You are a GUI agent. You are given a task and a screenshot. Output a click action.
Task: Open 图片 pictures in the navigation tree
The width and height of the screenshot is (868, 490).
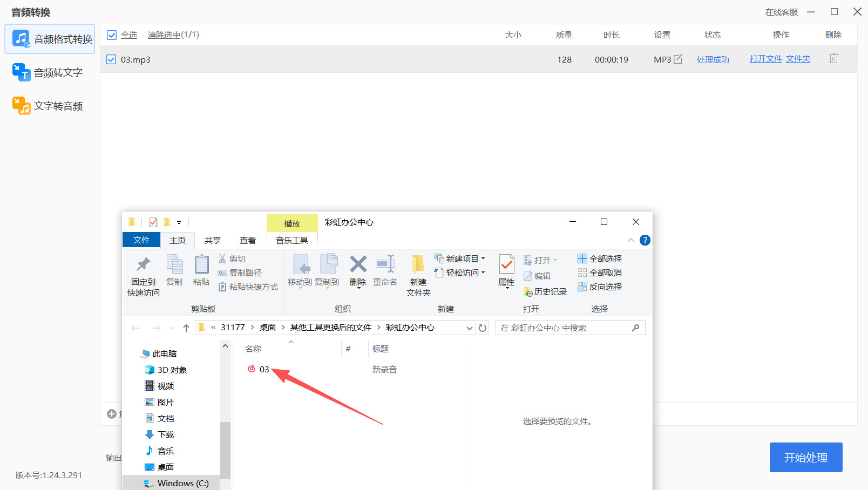159,403
